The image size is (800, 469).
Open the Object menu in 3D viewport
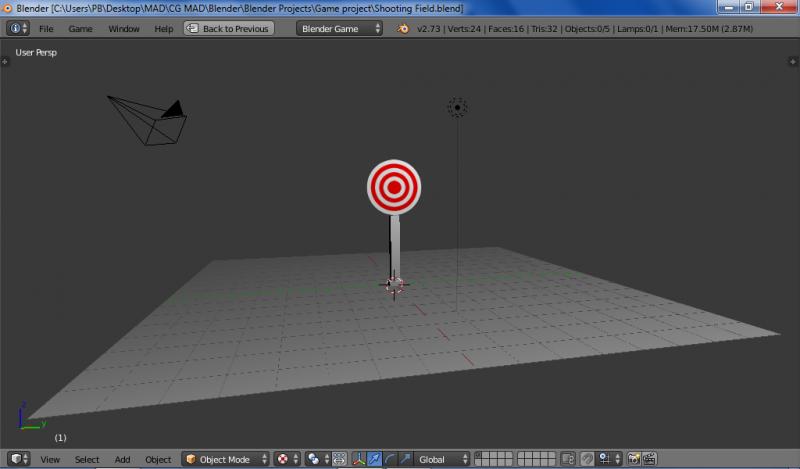point(158,459)
